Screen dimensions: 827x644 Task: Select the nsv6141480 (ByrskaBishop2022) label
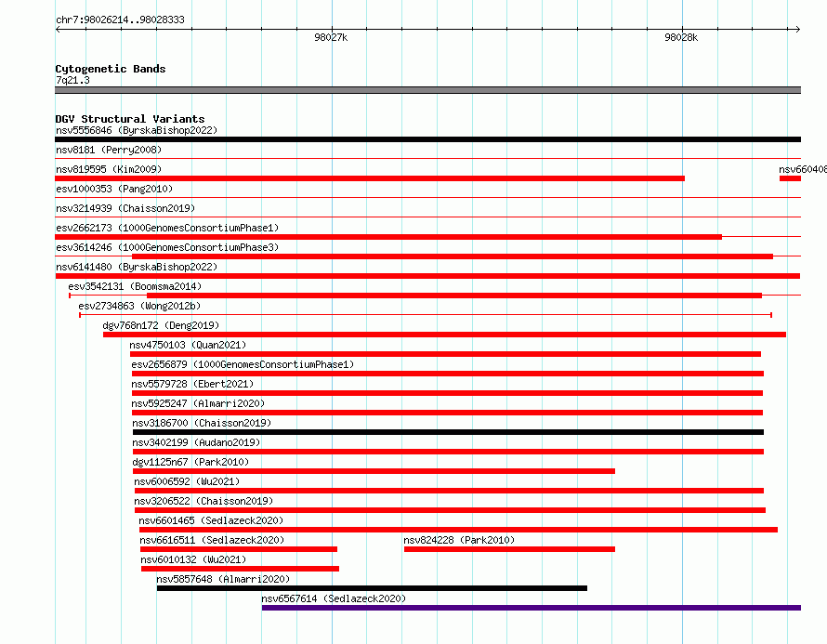click(137, 267)
